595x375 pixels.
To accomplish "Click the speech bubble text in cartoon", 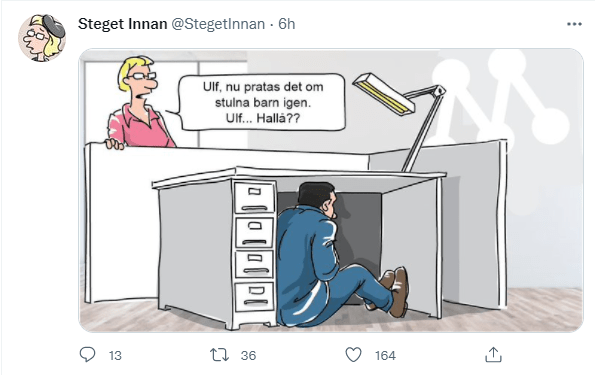I will [263, 102].
